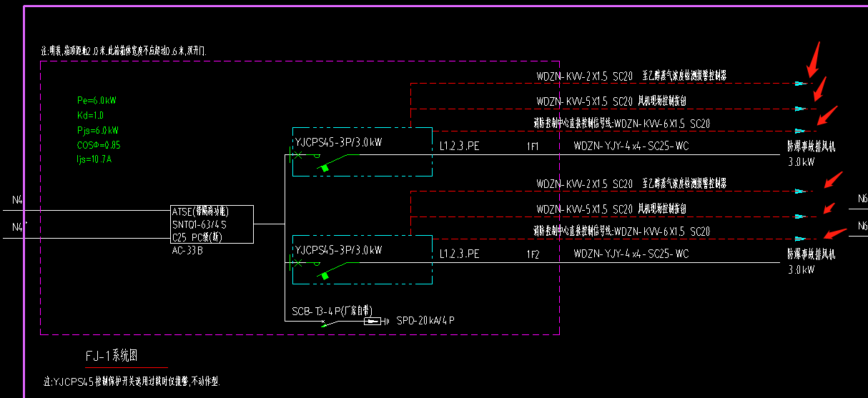Select the L1.2.3.PE label beside 1F1

click(459, 146)
